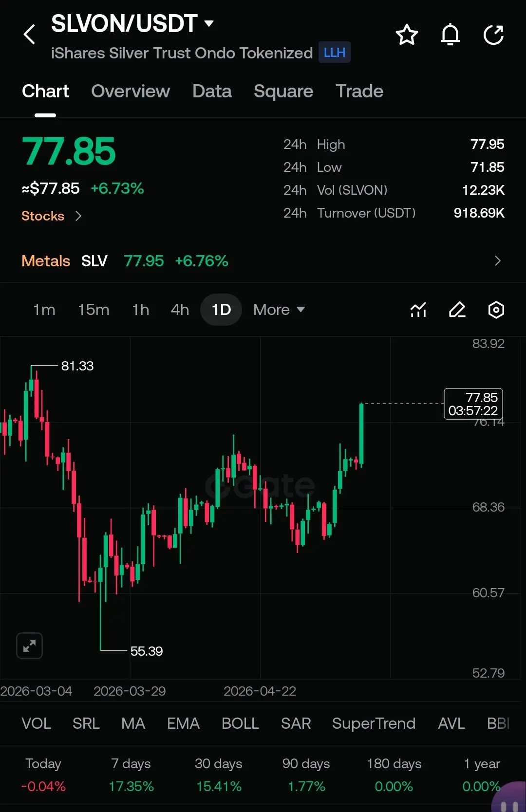This screenshot has width=526, height=812.
Task: Open the Square tab
Action: pyautogui.click(x=283, y=91)
